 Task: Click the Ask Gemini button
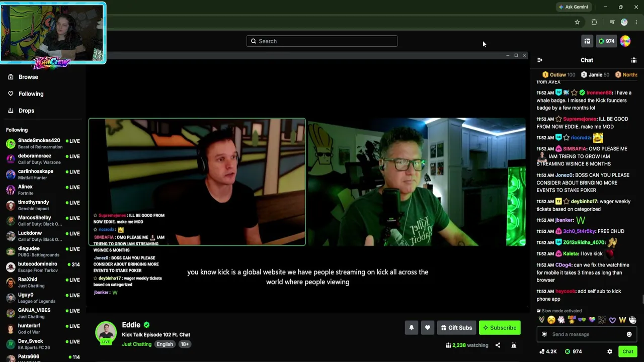(573, 7)
